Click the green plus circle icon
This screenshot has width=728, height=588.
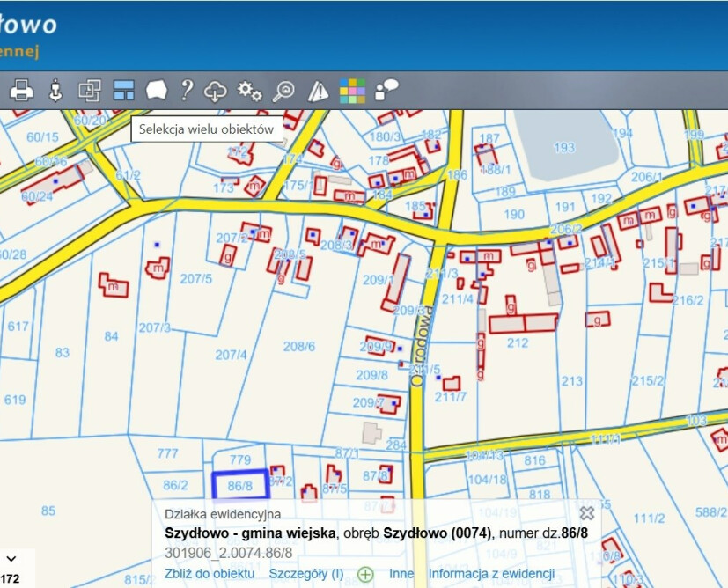[365, 574]
